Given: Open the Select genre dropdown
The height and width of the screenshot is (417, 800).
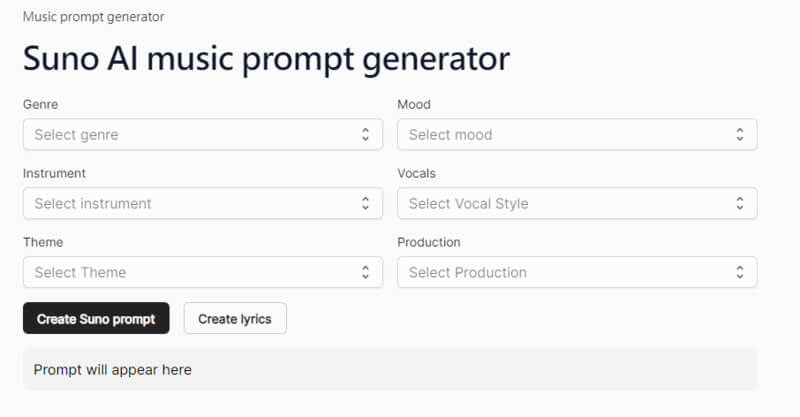Looking at the screenshot, I should tap(203, 134).
